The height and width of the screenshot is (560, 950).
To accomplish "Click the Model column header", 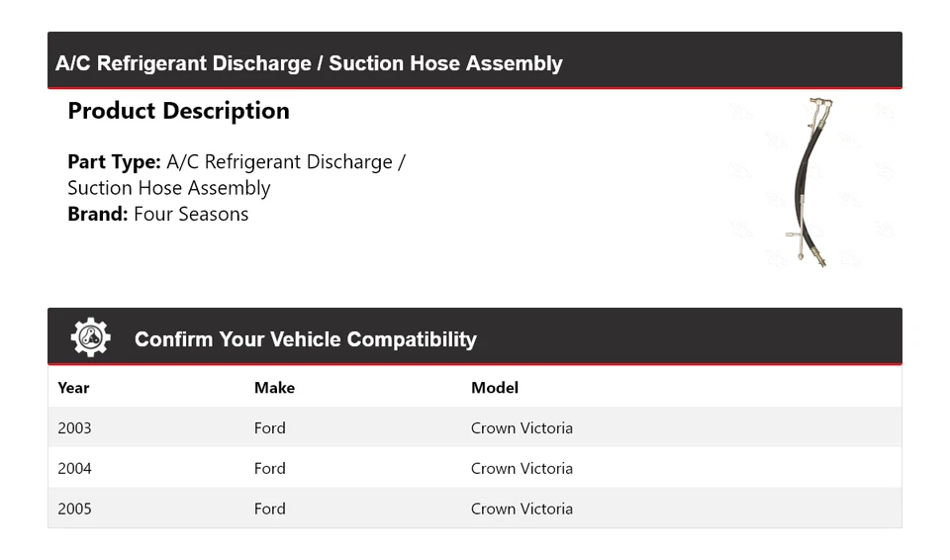I will (495, 388).
